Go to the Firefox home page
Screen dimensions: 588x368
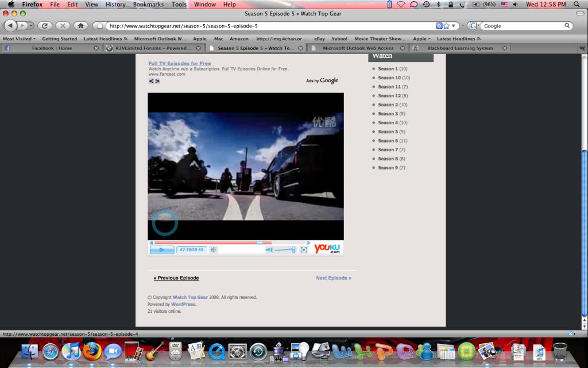click(81, 26)
